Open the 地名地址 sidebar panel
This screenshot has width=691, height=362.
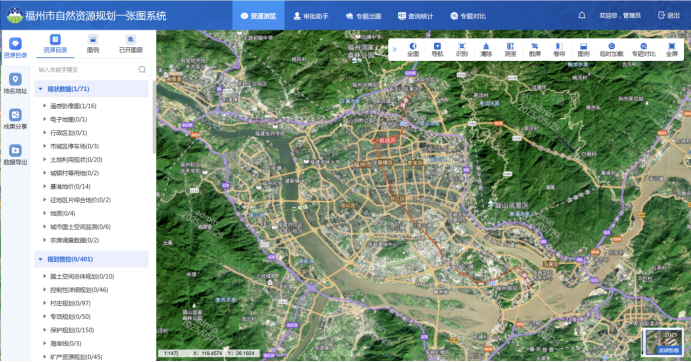coord(15,84)
